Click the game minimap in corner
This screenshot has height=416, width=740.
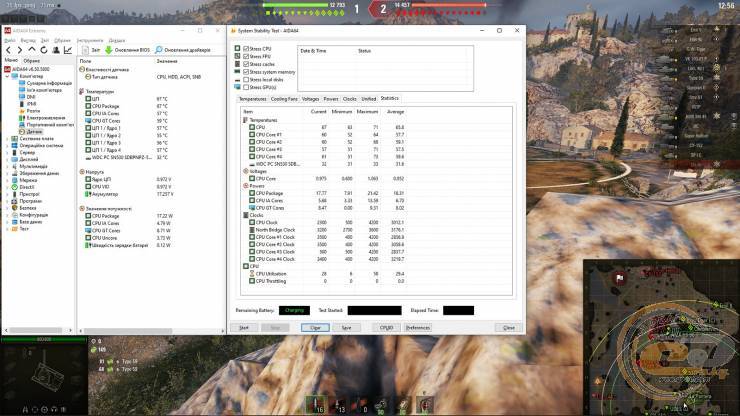[662, 337]
